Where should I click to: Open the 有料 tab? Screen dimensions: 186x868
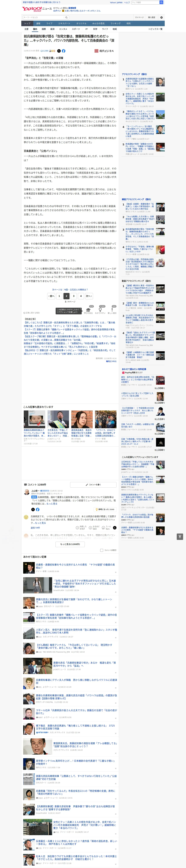coord(128,24)
